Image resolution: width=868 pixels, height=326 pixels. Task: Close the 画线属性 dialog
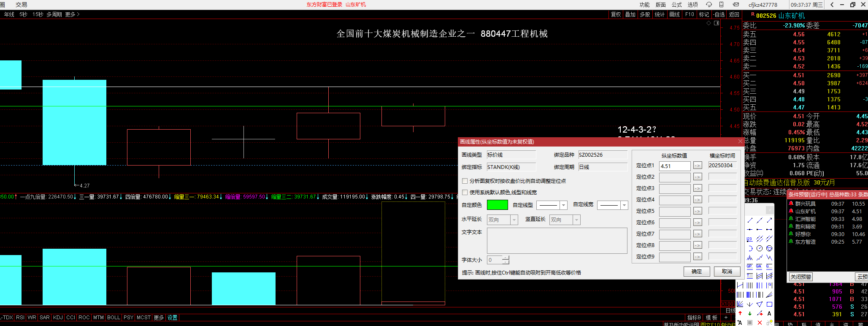740,141
